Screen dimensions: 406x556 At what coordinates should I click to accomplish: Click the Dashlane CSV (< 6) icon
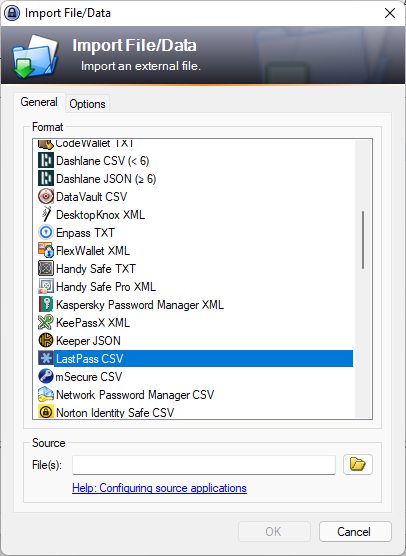click(x=46, y=161)
